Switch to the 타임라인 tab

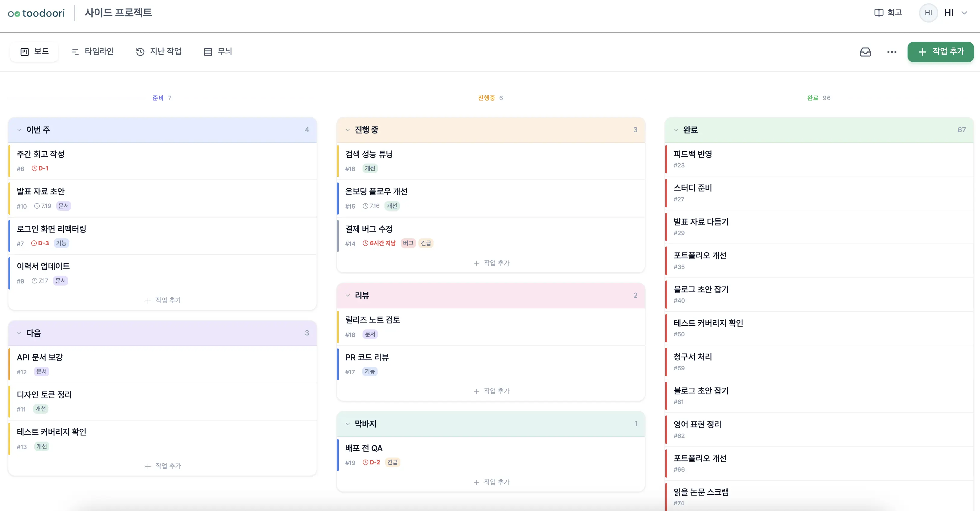pos(93,52)
